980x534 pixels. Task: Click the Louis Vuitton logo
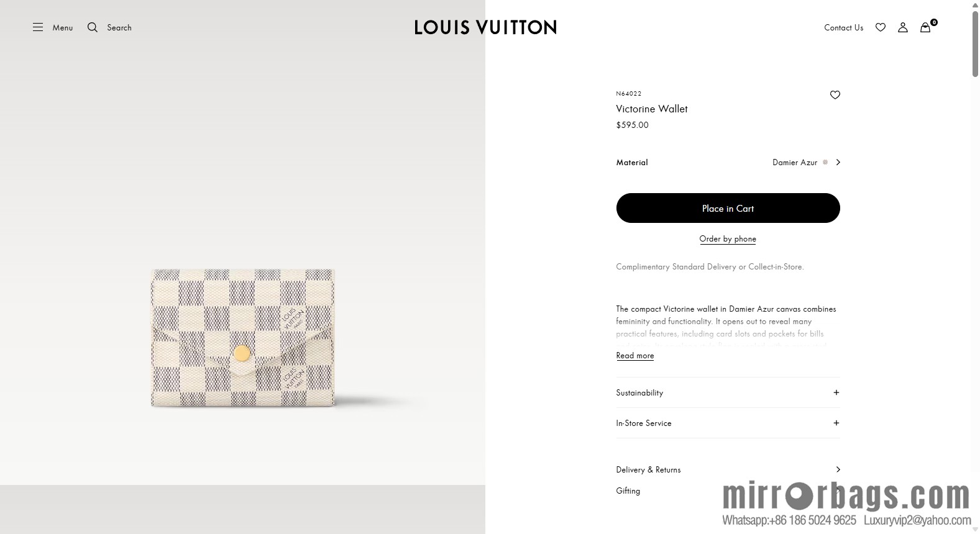coord(485,27)
